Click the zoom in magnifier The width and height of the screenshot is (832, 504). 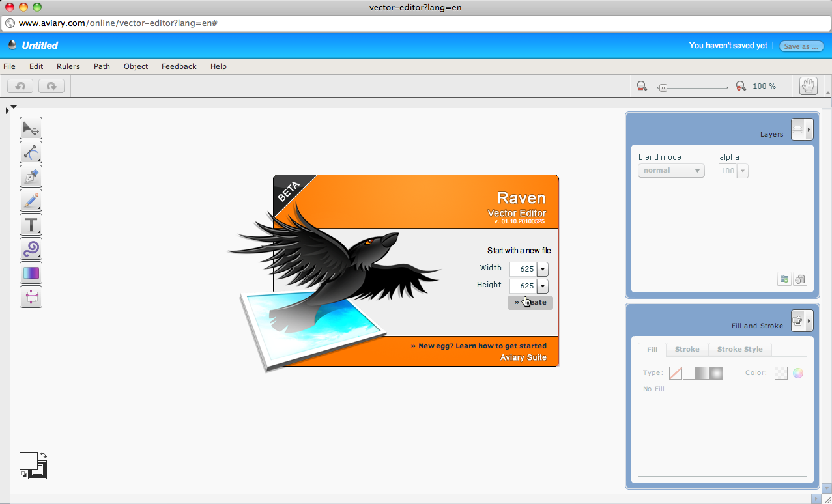[740, 86]
